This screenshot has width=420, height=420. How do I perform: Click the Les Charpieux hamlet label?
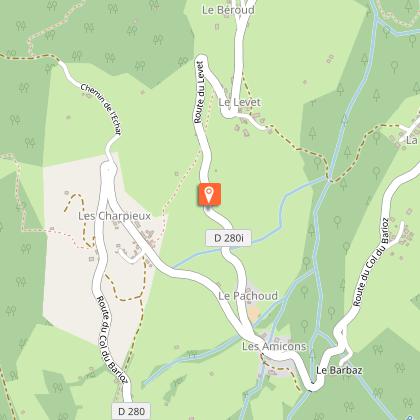point(114,216)
